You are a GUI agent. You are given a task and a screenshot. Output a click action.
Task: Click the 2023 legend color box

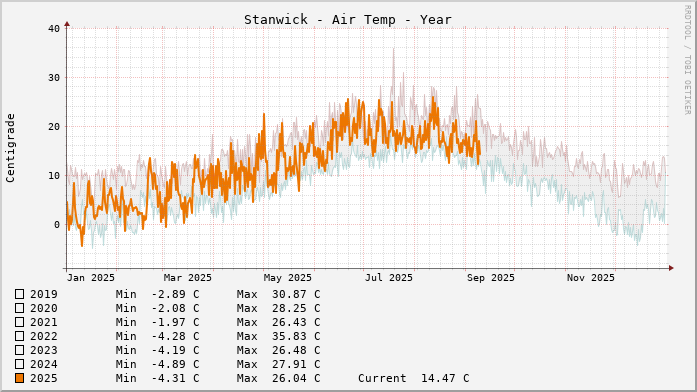click(x=20, y=350)
